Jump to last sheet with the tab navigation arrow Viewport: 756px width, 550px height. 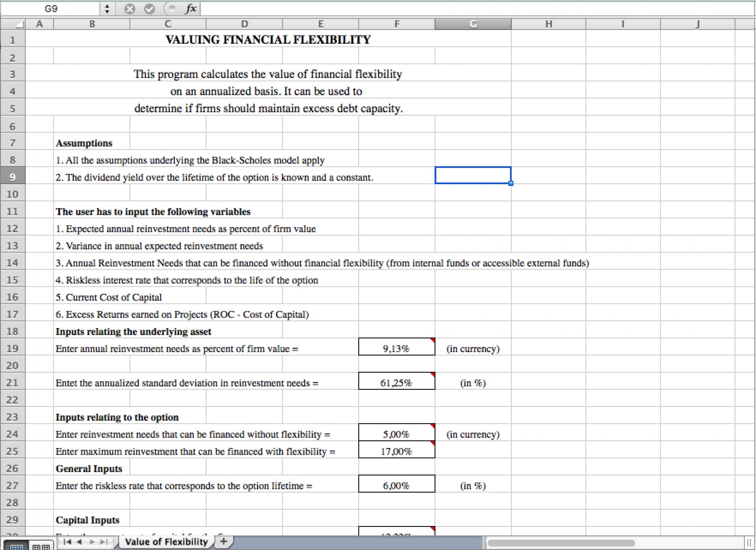pos(104,542)
